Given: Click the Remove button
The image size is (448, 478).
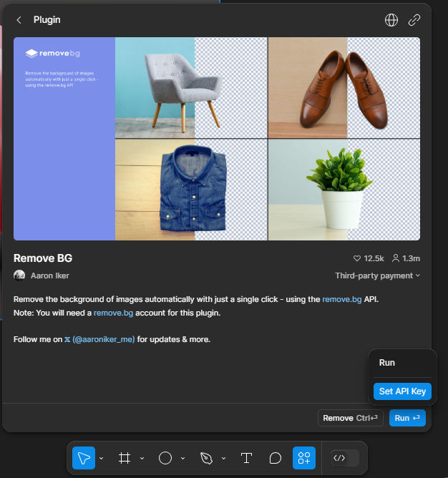Looking at the screenshot, I should point(350,418).
